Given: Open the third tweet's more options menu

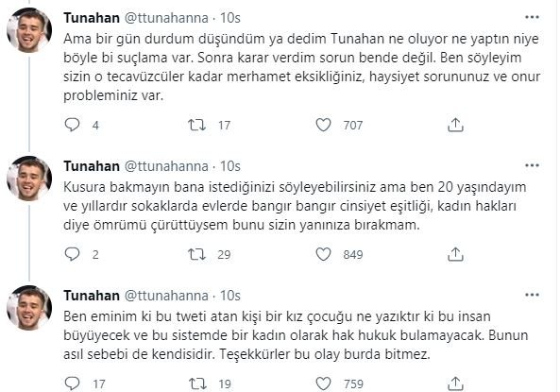Looking at the screenshot, I should [532, 295].
